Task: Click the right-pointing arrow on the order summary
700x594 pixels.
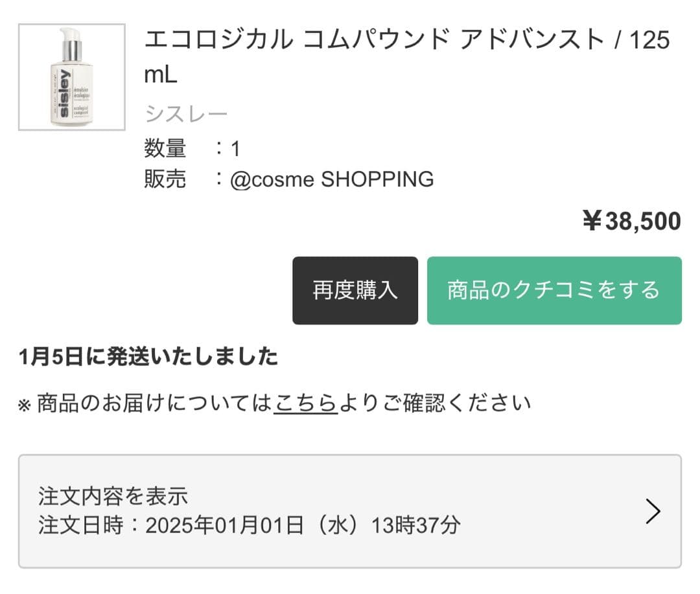Action: 653,511
